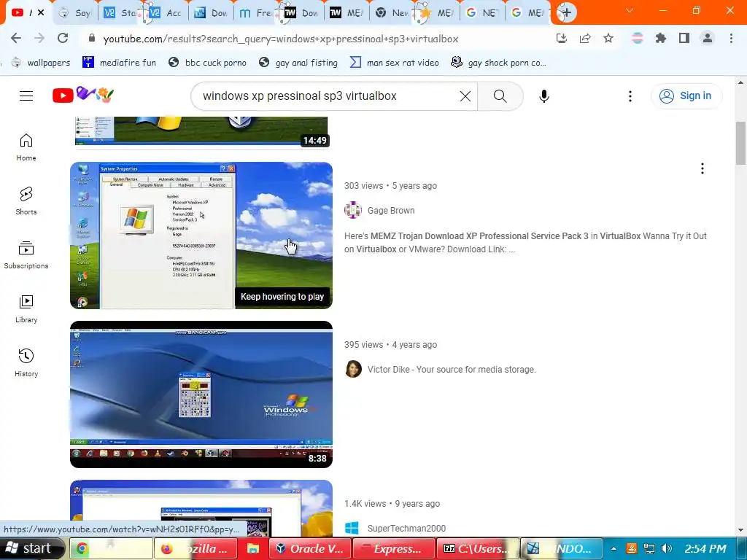Screen dimensions: 747x560
Task: Open the Chrome three-dot menu
Action: [x=731, y=38]
